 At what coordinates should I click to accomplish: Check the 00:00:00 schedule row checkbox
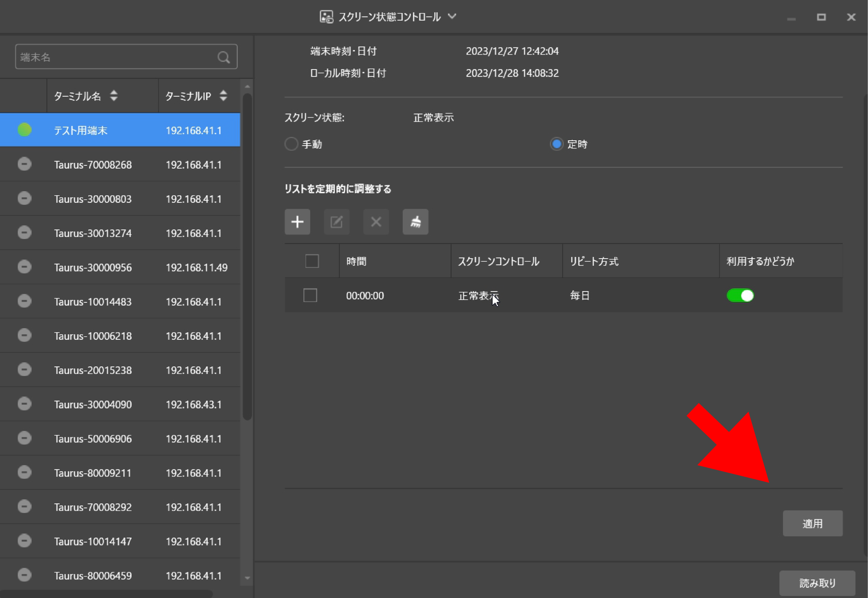click(310, 295)
